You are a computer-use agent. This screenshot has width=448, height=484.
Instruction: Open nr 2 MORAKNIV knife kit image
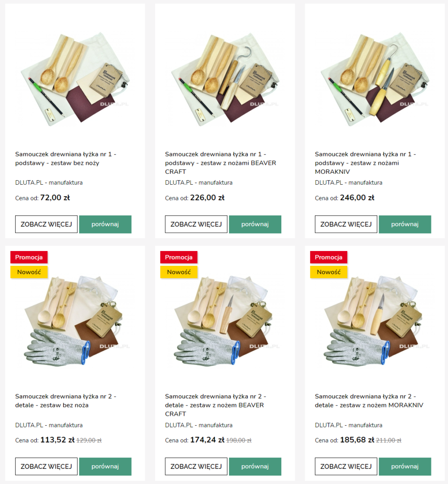[375, 321]
